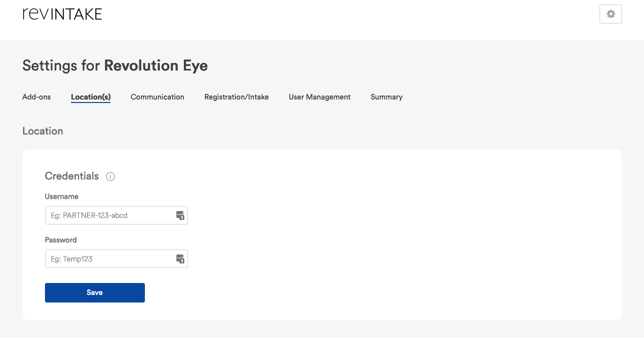Click the Location section heading

[x=42, y=131]
